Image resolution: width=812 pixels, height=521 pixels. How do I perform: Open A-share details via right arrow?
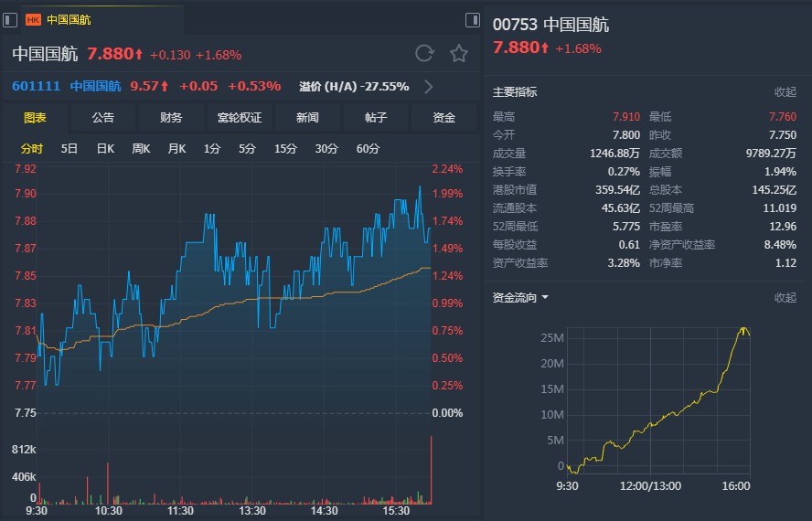pyautogui.click(x=429, y=87)
